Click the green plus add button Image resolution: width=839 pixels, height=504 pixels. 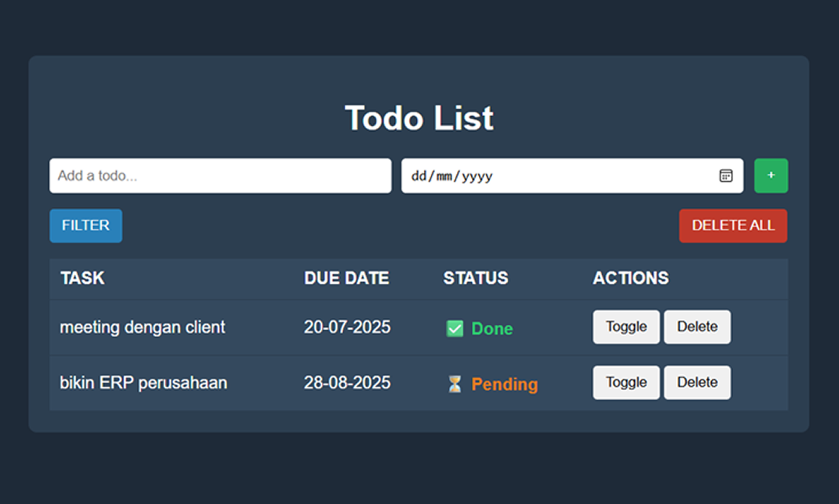click(771, 176)
